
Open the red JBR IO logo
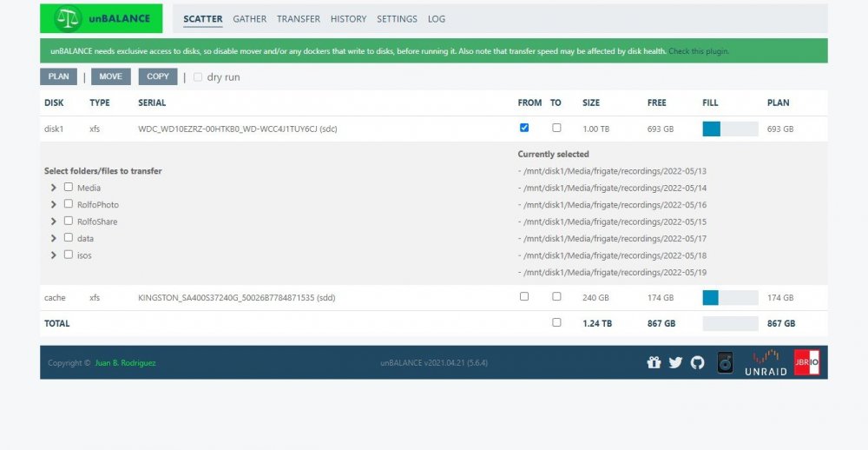[x=806, y=362]
